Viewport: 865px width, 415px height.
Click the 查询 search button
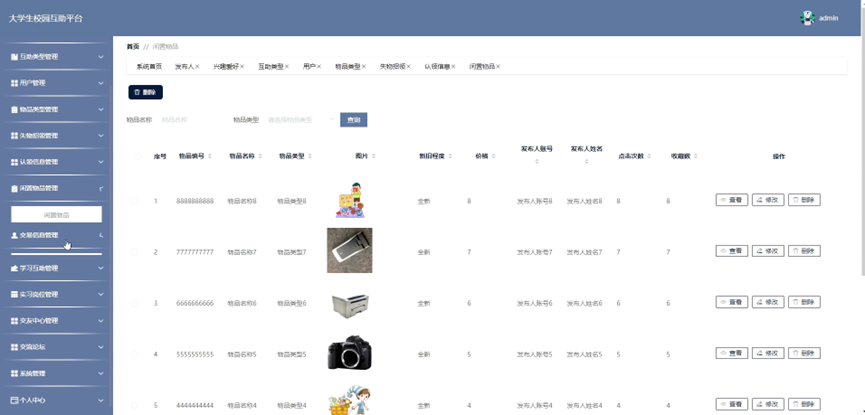pyautogui.click(x=354, y=120)
